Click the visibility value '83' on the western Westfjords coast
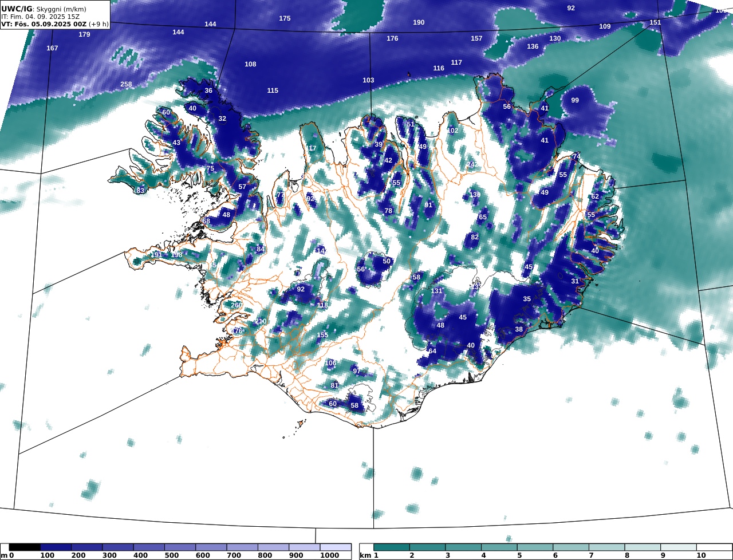Viewport: 733px width, 560px height. coord(140,191)
